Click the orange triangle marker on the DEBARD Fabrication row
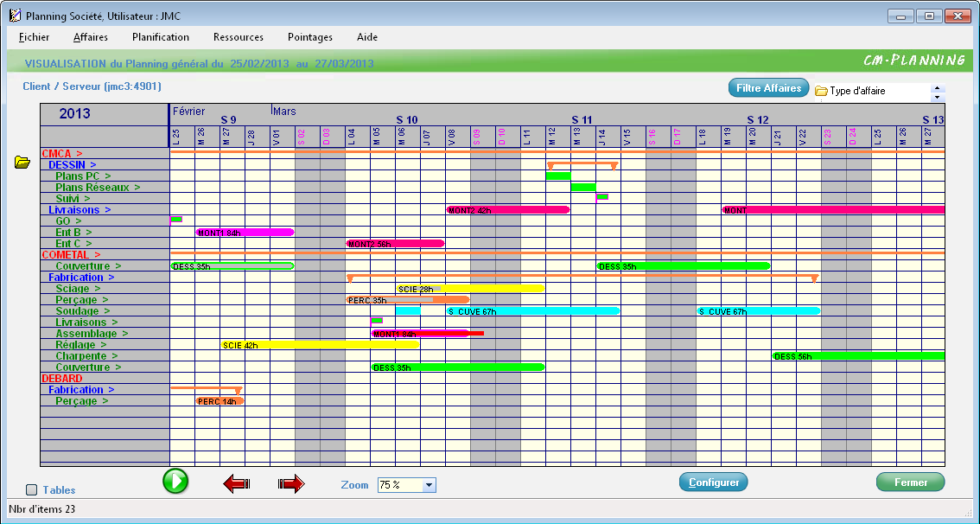The width and height of the screenshot is (980, 524). pyautogui.click(x=239, y=391)
